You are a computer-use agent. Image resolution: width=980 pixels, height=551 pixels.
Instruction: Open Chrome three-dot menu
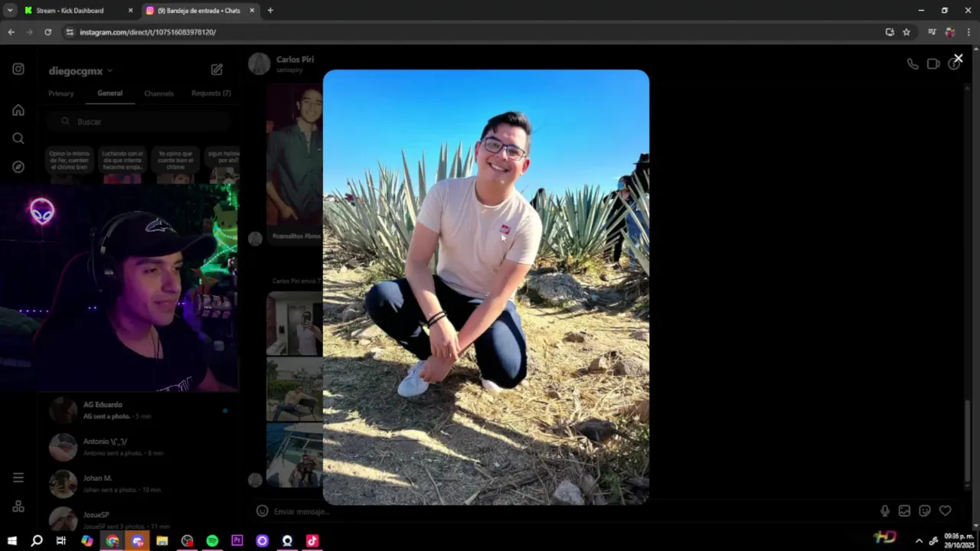tap(969, 32)
